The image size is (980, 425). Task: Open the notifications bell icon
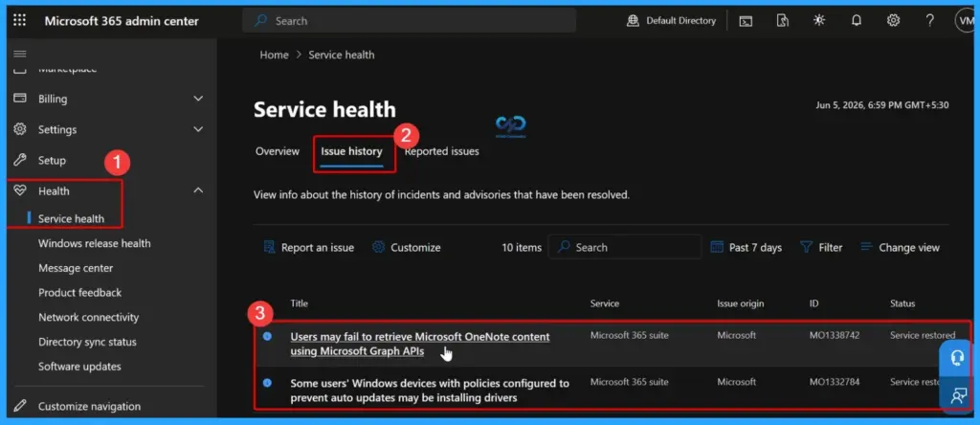[857, 21]
